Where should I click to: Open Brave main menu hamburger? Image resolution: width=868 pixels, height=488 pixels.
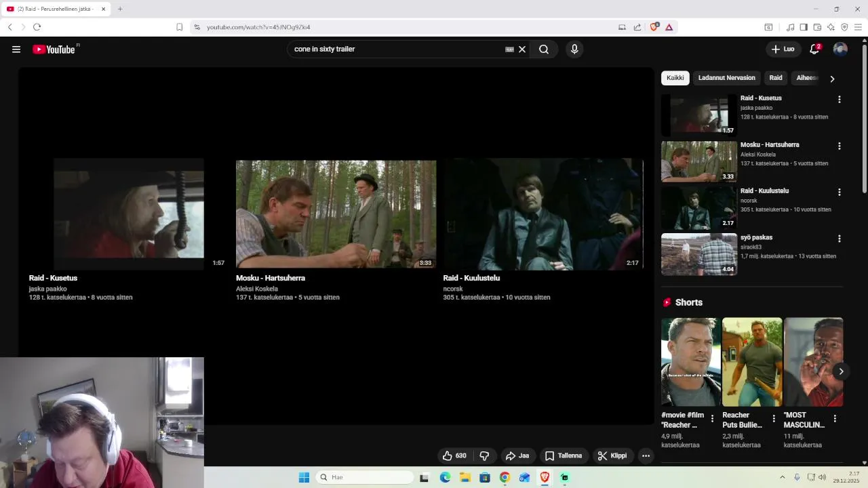tap(858, 27)
